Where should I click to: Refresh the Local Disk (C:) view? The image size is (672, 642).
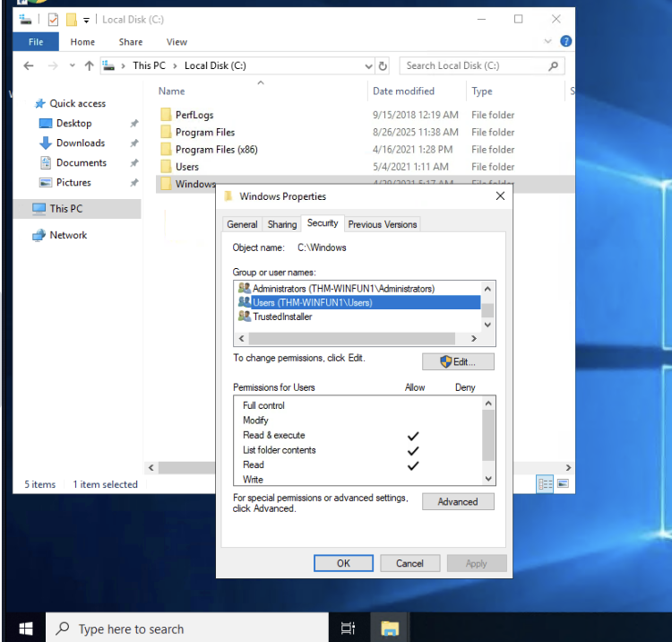[383, 66]
